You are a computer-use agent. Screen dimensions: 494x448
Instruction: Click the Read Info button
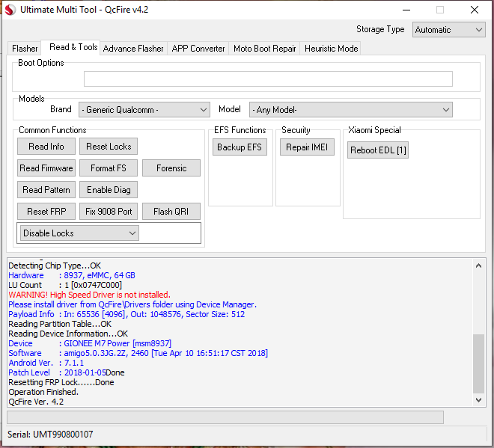coord(46,147)
